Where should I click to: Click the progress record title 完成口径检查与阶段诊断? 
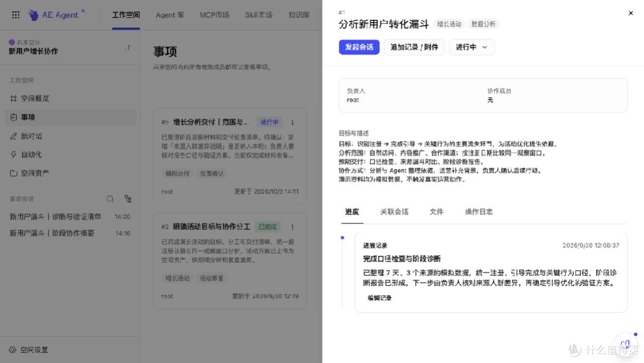point(402,259)
